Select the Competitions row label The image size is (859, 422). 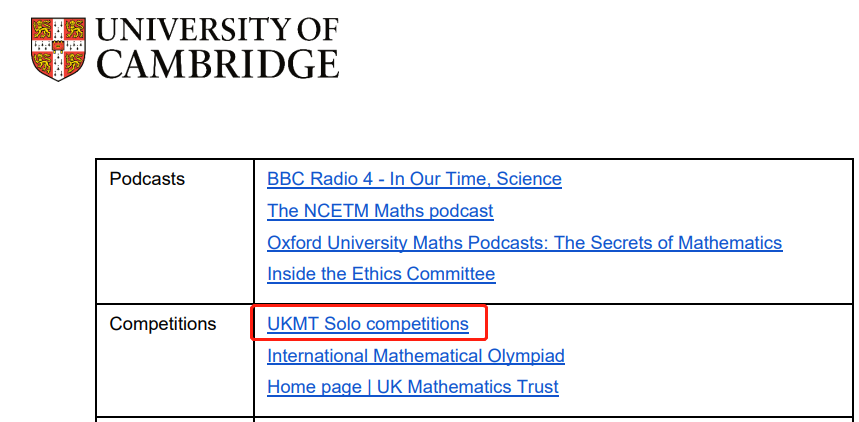point(163,324)
